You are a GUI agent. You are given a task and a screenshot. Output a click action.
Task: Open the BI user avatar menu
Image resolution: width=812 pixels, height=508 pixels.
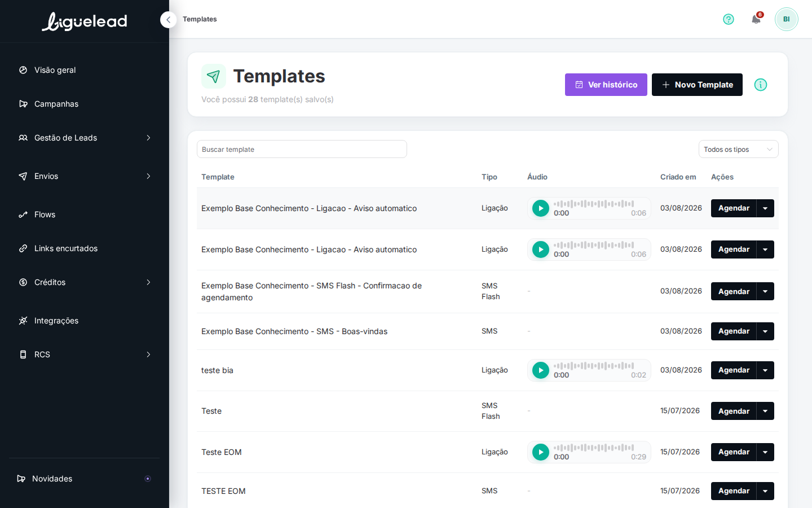click(786, 19)
